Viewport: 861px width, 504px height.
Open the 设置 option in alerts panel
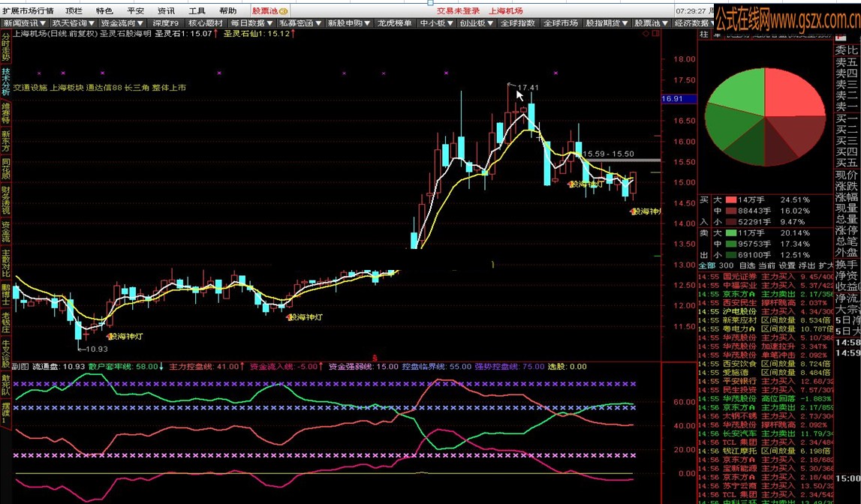click(787, 265)
